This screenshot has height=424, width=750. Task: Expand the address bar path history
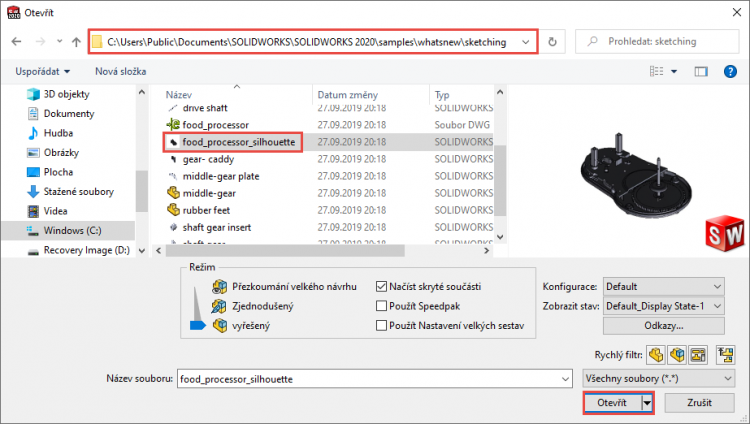[526, 42]
